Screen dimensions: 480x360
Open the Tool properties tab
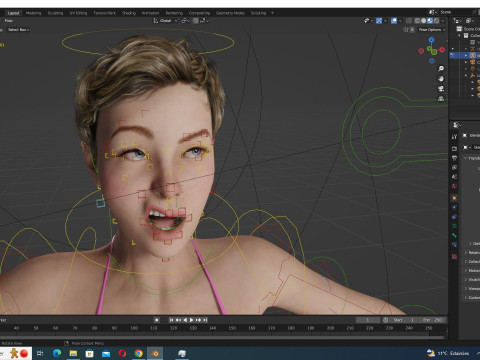(x=454, y=137)
